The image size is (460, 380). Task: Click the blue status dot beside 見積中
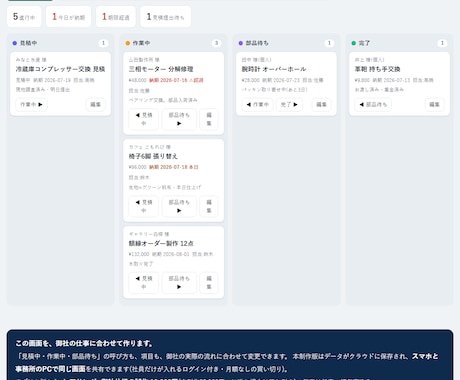[15, 43]
